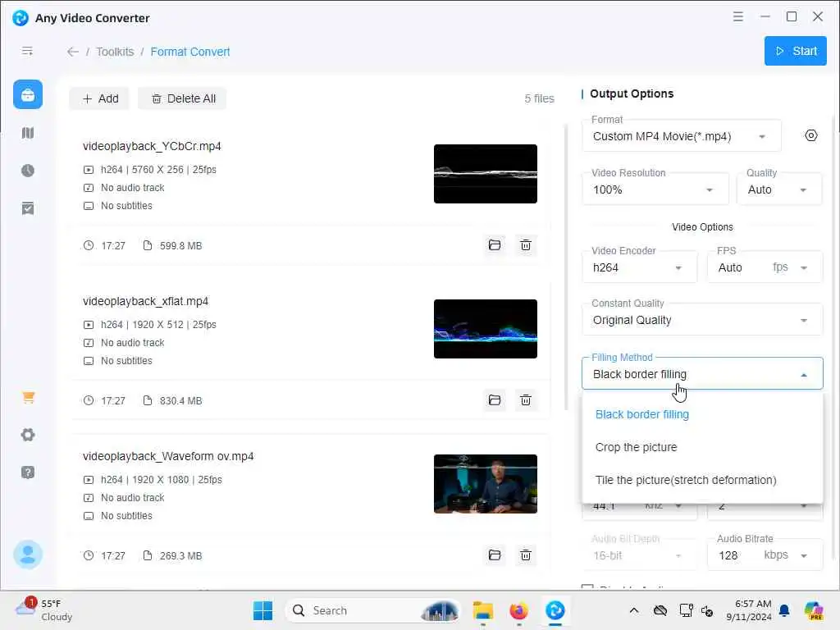Open the Windows Start menu

coord(262,610)
